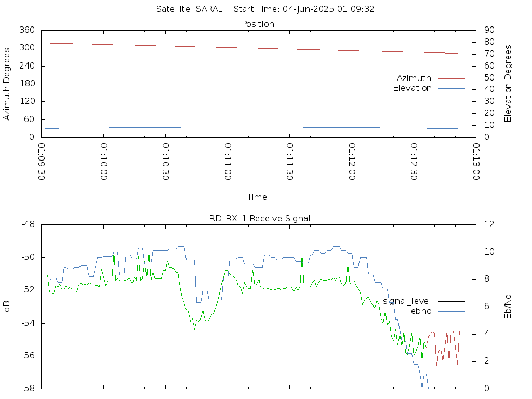Click the "40" elevation axis tick
Screen dimensions: 532x399
489,89
